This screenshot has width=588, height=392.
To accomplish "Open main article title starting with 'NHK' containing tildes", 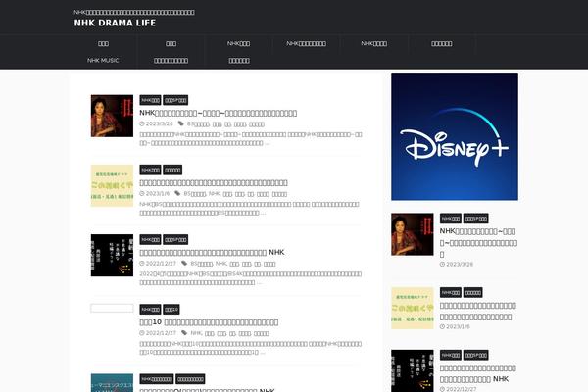I will click(219, 113).
